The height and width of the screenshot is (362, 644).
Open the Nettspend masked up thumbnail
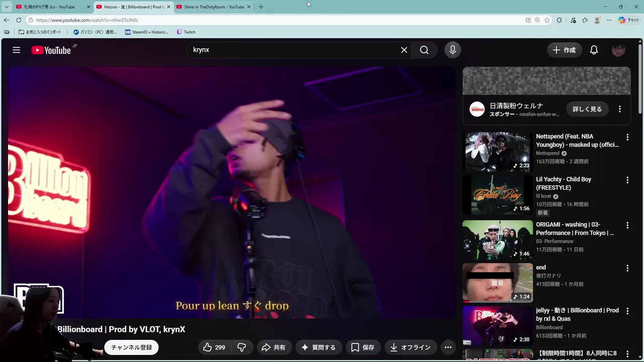pos(498,151)
